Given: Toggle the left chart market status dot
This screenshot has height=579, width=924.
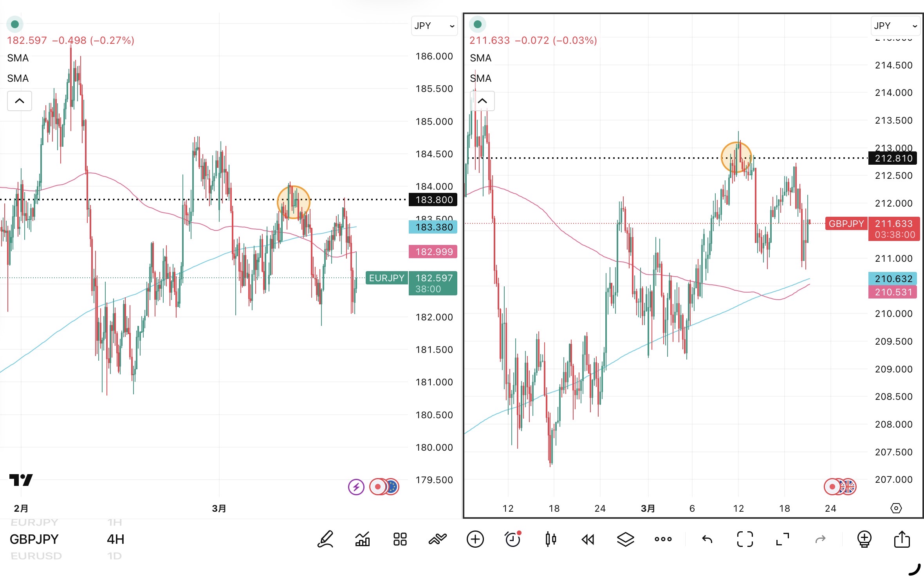Looking at the screenshot, I should click(x=15, y=24).
